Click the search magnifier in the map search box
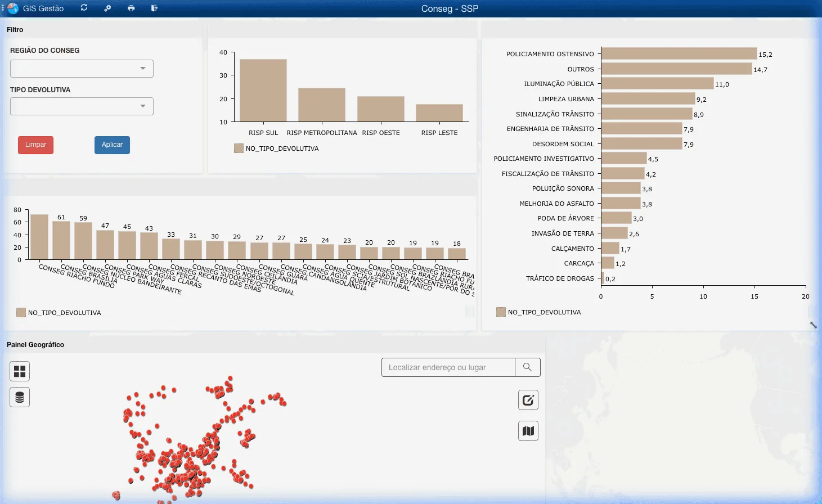822x504 pixels. [528, 367]
